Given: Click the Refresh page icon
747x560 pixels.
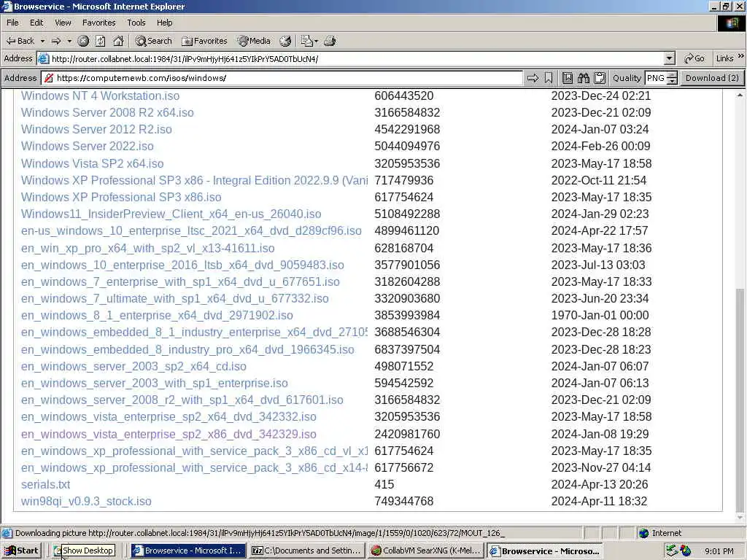Looking at the screenshot, I should coord(101,41).
